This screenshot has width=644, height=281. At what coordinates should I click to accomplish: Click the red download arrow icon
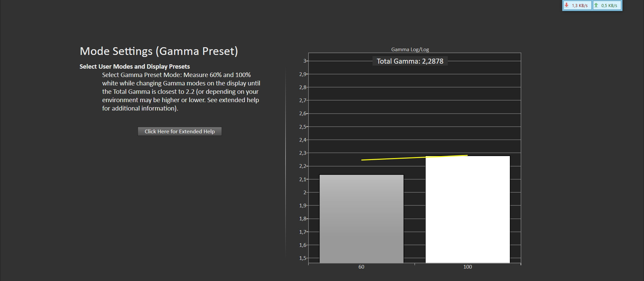pos(567,5)
